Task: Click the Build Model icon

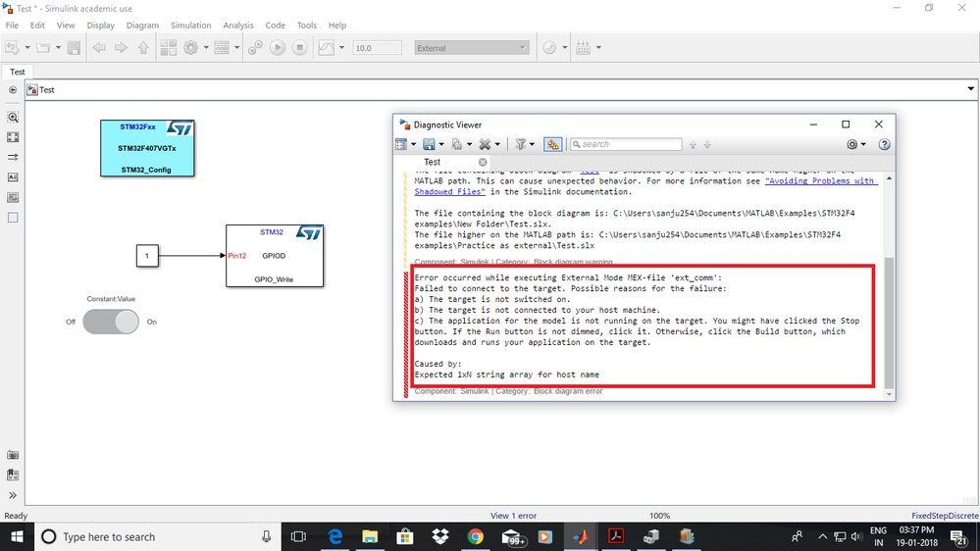Action: [583, 47]
